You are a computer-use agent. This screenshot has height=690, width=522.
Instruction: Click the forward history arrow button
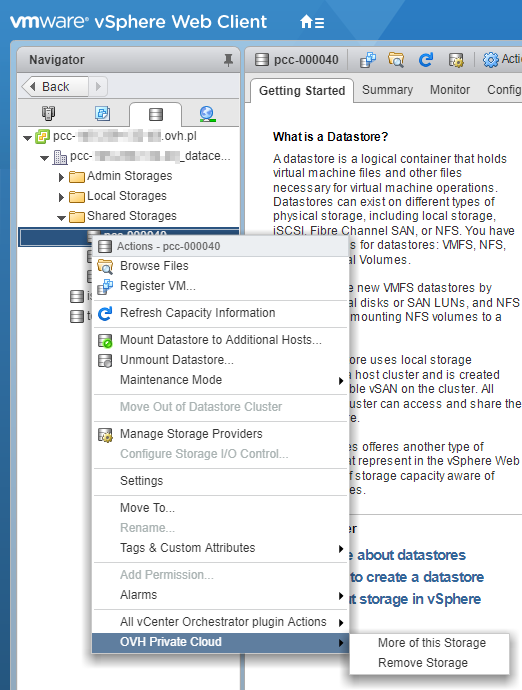coord(98,87)
